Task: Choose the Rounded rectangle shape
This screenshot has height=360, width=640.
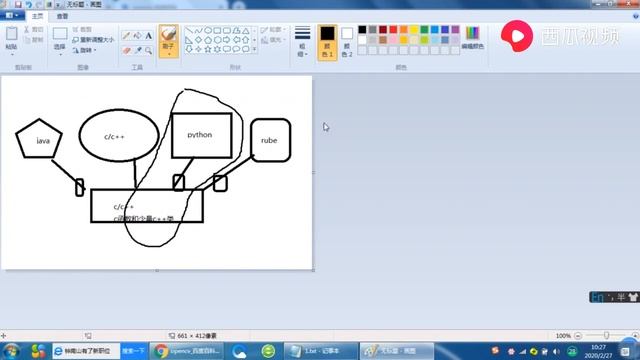Action: [x=227, y=31]
